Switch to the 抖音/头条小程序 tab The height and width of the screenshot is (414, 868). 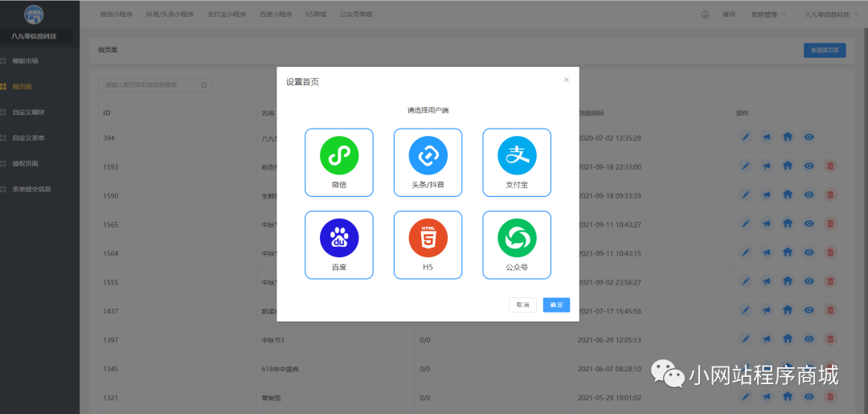pyautogui.click(x=170, y=15)
